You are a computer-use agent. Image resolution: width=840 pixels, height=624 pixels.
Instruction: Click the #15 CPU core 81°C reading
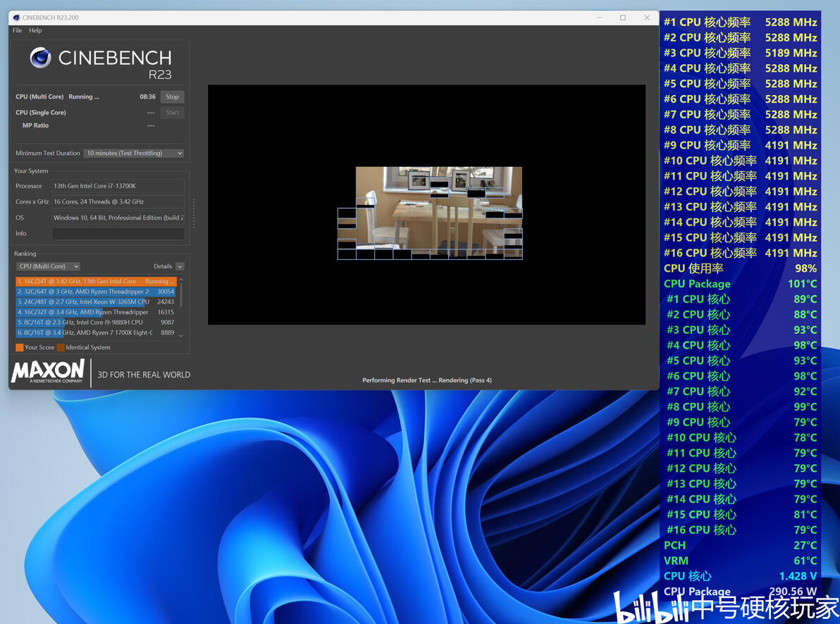[x=805, y=515]
